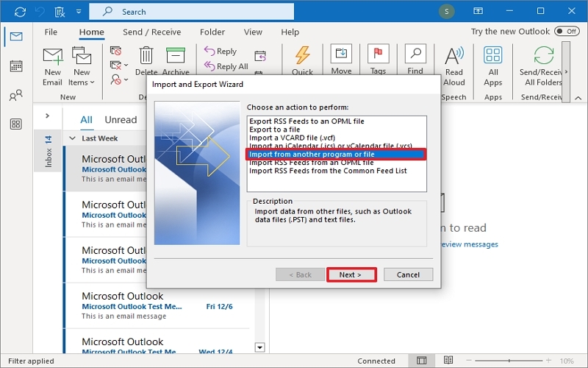Click in the Search box
The image size is (588, 368).
point(191,12)
